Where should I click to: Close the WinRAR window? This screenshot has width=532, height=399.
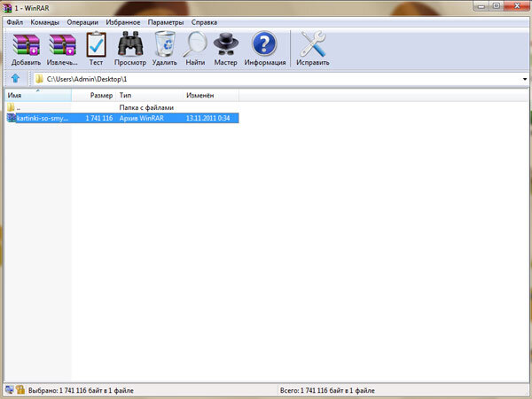(517, 6)
